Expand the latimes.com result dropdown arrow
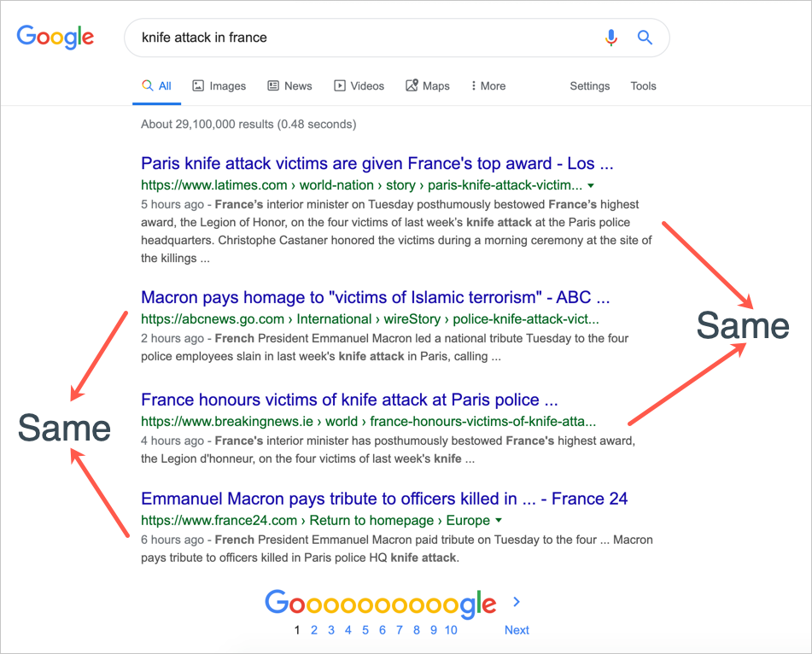This screenshot has width=812, height=654. (x=591, y=185)
